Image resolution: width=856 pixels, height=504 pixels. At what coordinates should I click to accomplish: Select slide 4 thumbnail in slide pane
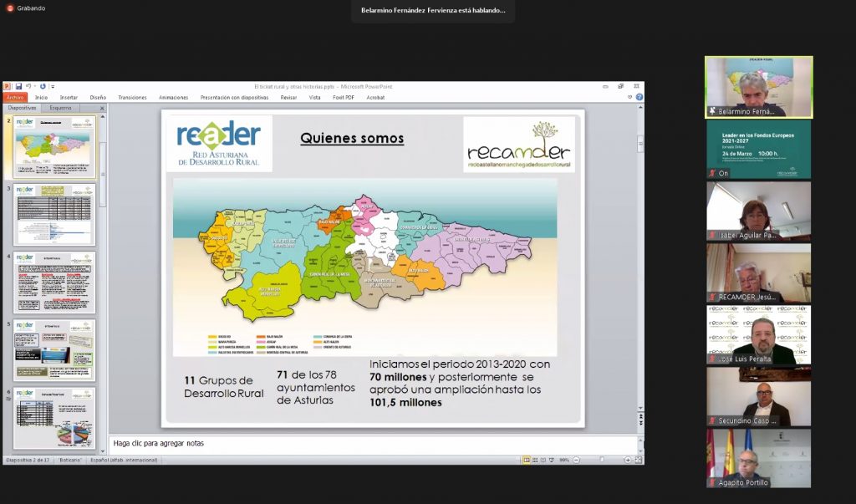click(x=55, y=283)
